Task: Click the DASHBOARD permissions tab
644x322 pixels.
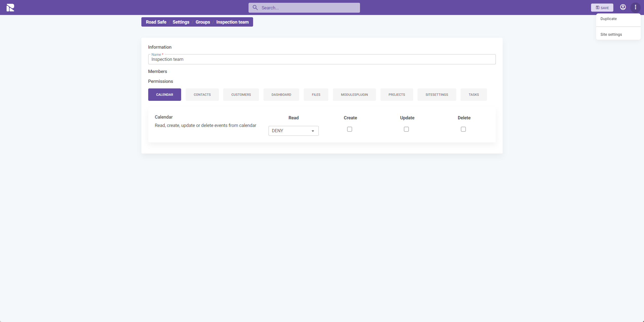Action: [281, 94]
